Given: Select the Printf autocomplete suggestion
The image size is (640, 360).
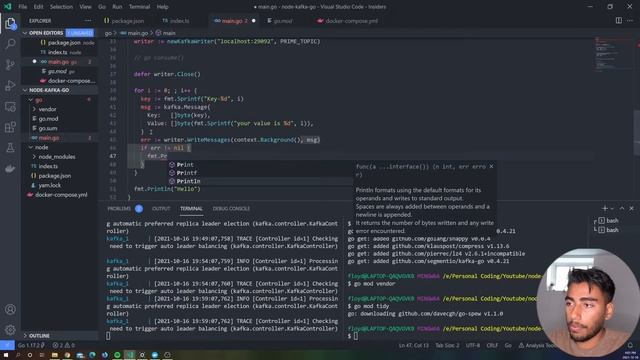Looking at the screenshot, I should click(x=260, y=173).
